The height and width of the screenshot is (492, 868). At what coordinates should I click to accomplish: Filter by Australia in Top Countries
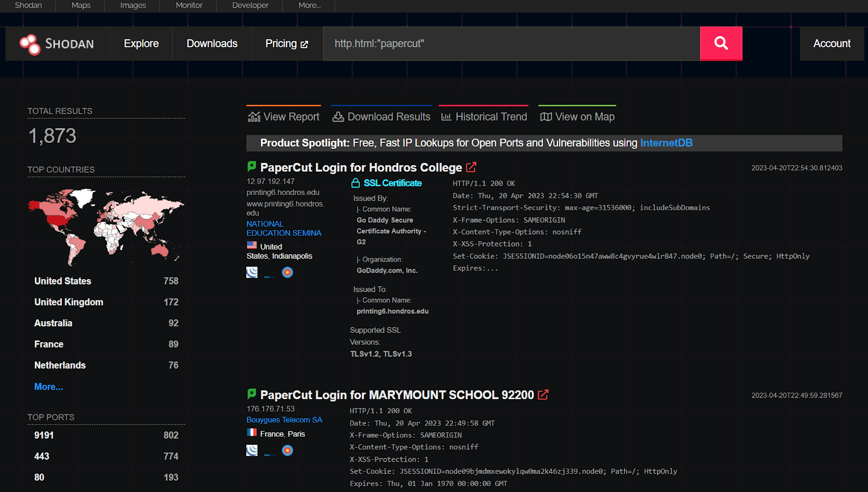click(106, 323)
